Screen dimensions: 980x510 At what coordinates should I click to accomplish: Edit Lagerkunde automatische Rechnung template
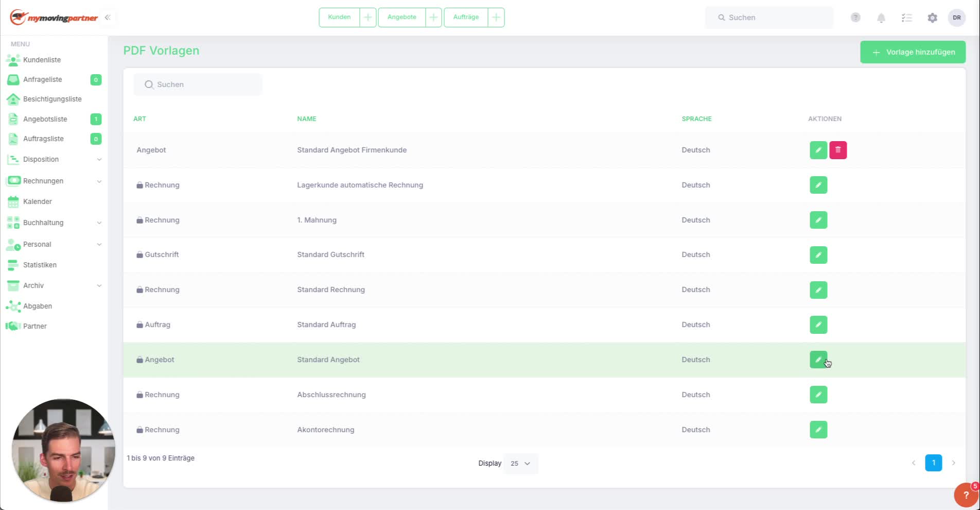[x=818, y=185]
